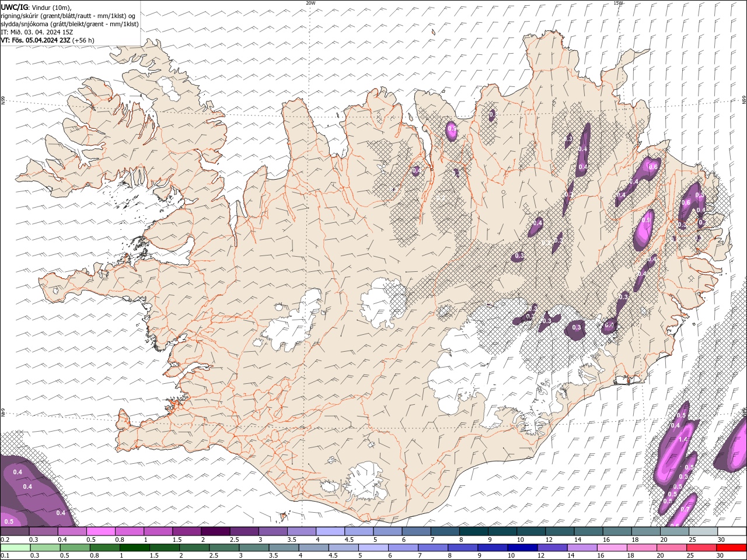Click the UWC/IG title text
Viewport: 747px width, 560px height.
(14, 6)
